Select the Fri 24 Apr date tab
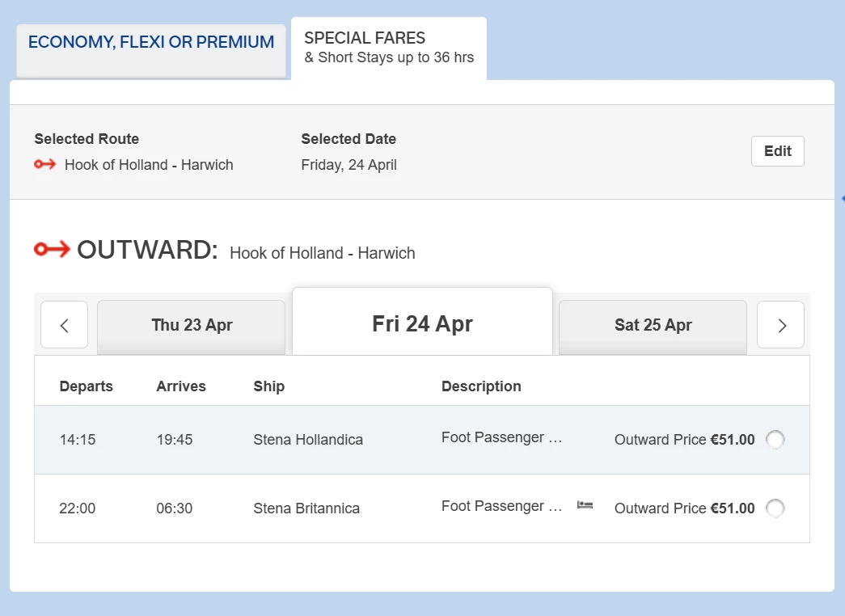This screenshot has width=845, height=616. tap(422, 323)
